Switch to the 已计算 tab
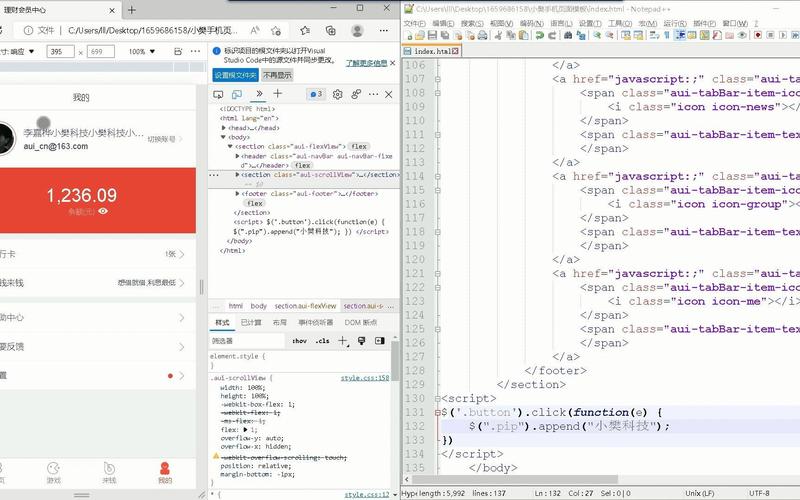This screenshot has height=500, width=800. point(251,322)
